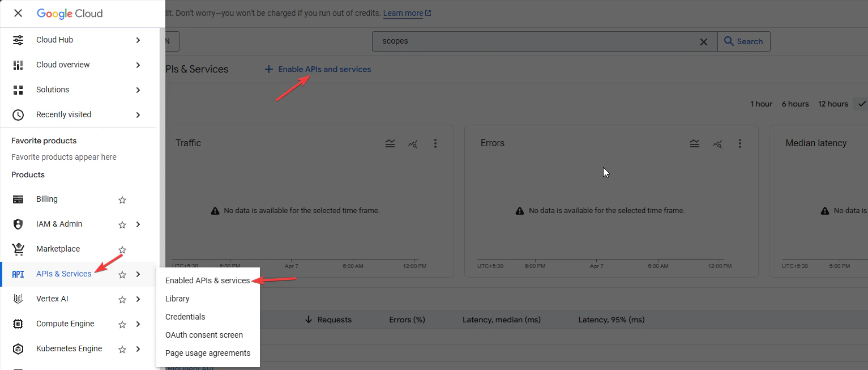Toggle legend in the Traffic chart
868x370 pixels.
click(390, 144)
